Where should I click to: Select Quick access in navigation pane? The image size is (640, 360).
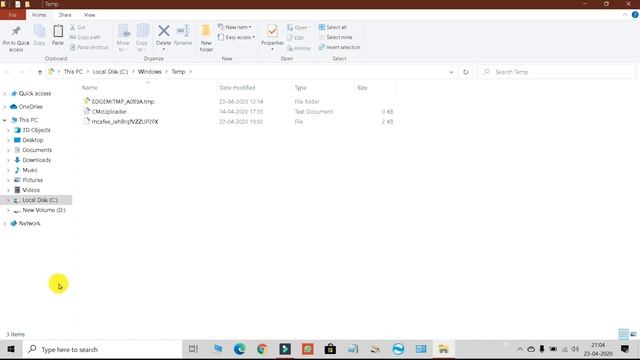pyautogui.click(x=35, y=93)
